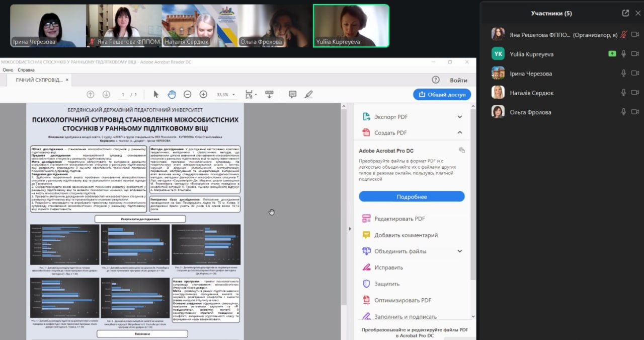The width and height of the screenshot is (644, 340).
Task: Toggle camera icon for Ольга Фролова
Action: [x=635, y=112]
